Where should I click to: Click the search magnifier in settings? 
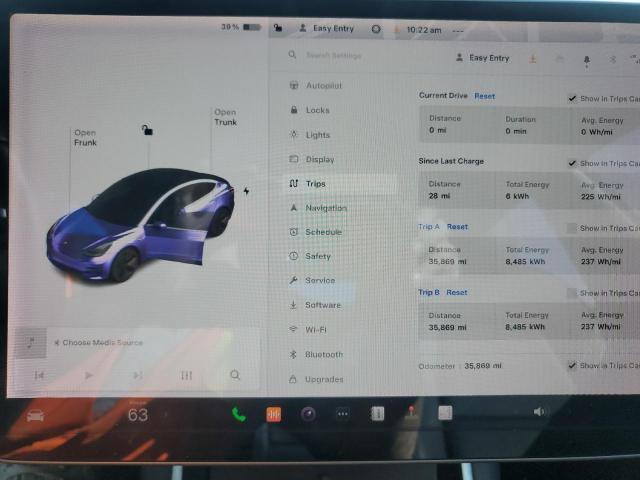coord(292,54)
